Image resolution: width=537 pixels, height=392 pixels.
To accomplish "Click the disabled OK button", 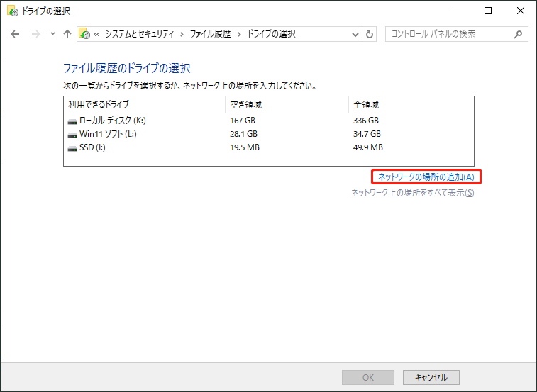I will 368,377.
